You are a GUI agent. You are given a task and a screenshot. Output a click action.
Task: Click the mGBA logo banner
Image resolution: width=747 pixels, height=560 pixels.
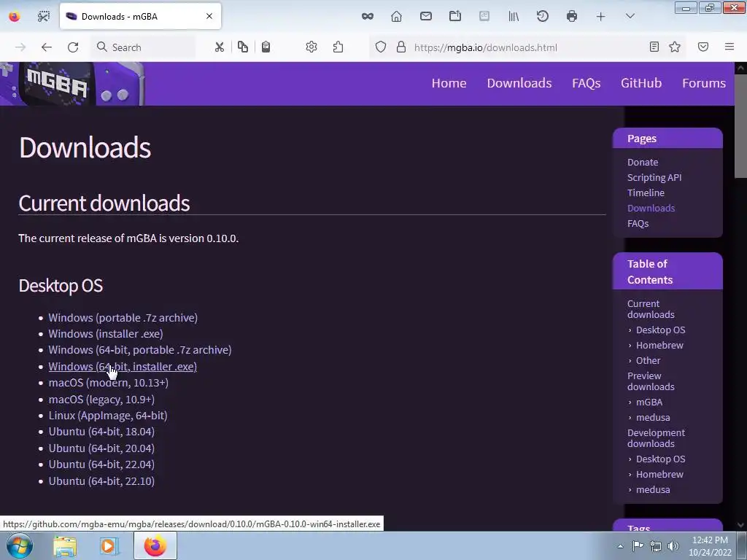[72, 84]
